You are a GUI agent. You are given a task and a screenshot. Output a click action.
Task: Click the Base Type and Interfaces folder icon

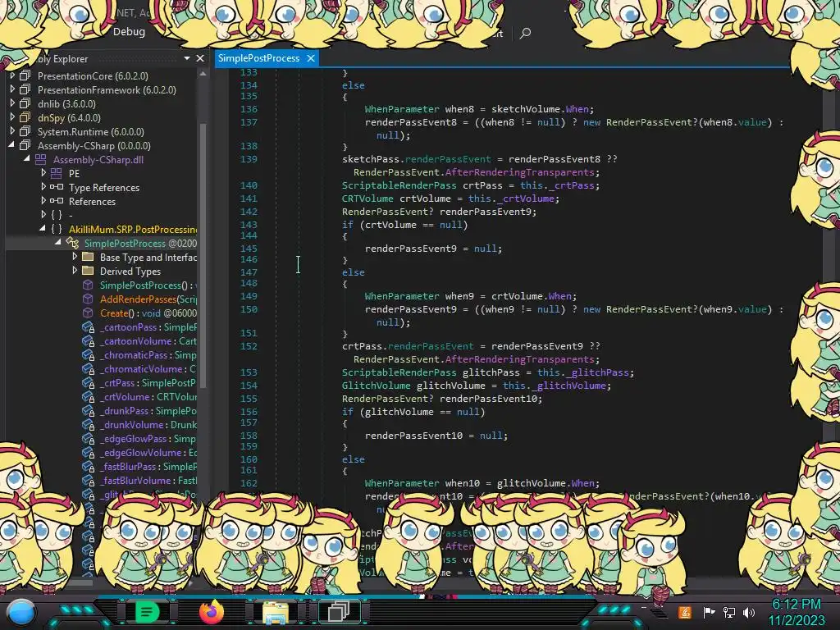pos(88,257)
